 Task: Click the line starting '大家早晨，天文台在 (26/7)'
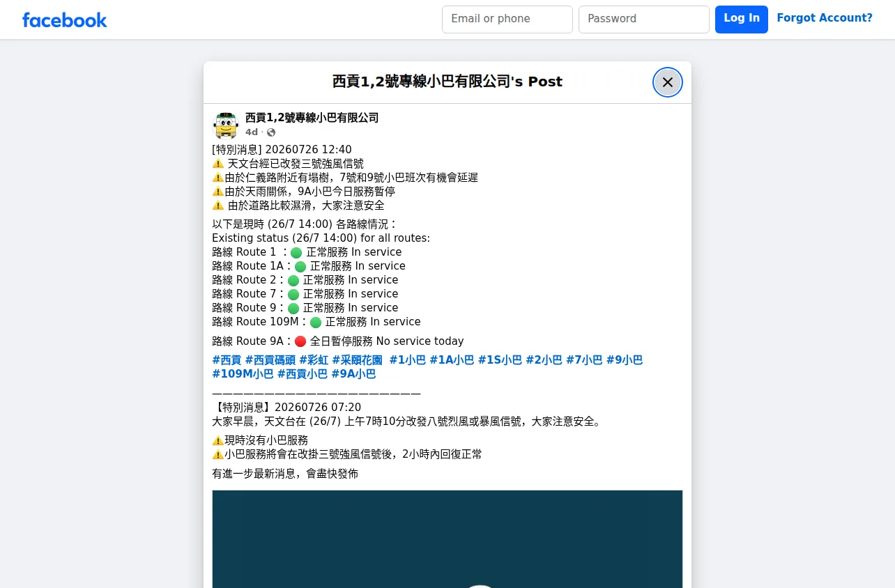[406, 421]
